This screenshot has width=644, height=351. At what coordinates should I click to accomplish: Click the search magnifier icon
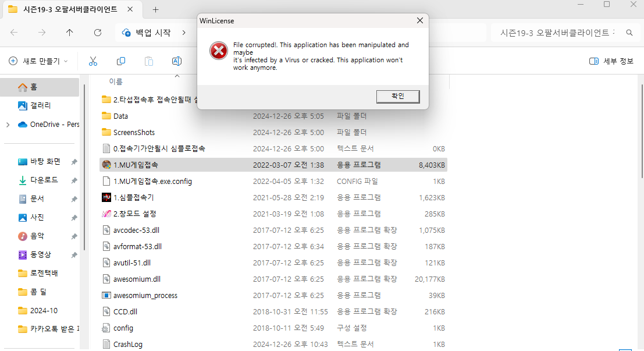(x=629, y=33)
